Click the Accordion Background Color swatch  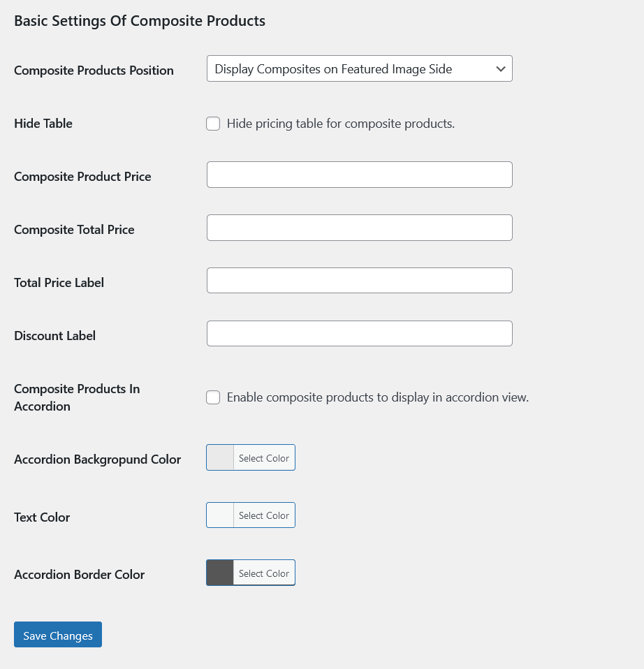click(x=220, y=458)
